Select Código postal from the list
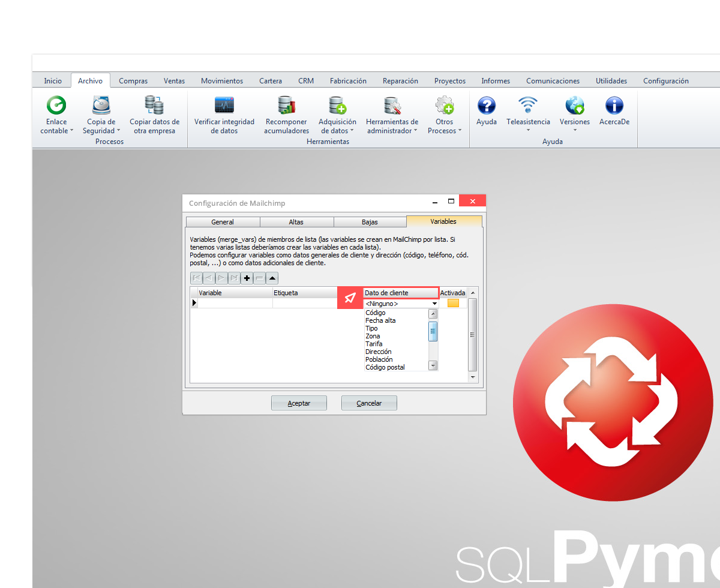The height and width of the screenshot is (588, 720). click(385, 367)
